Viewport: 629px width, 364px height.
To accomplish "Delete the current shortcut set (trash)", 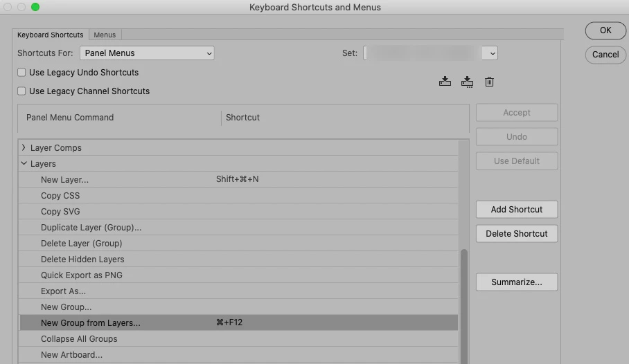I will [x=489, y=82].
